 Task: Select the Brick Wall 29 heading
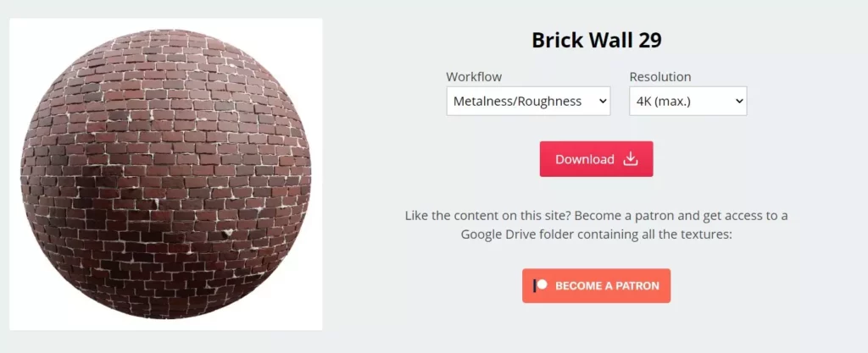(x=597, y=41)
